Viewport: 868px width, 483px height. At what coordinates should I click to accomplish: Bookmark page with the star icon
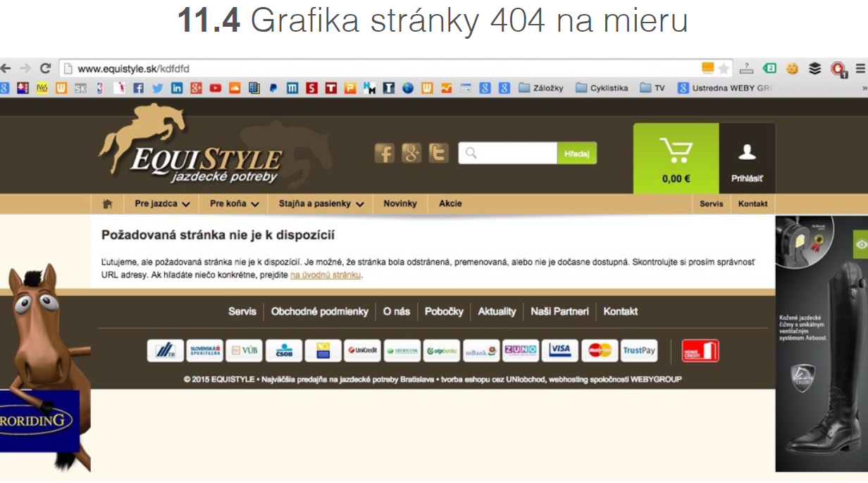[x=724, y=68]
